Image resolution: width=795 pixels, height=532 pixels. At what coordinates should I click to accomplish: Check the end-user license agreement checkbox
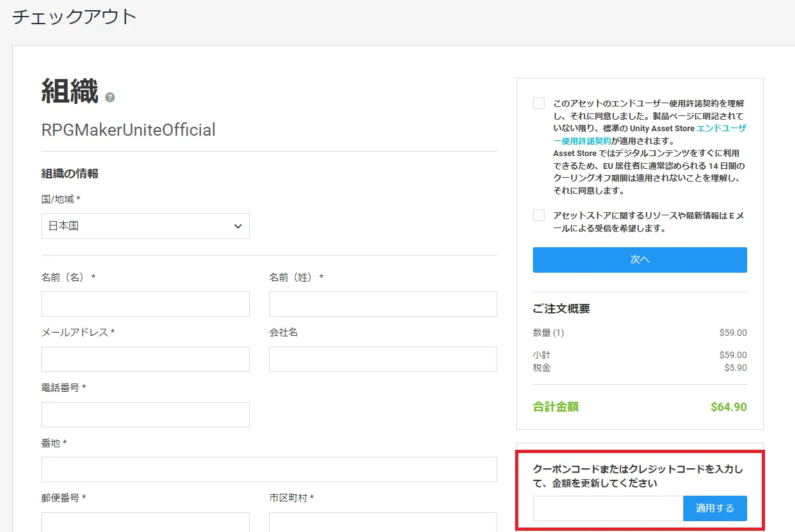click(539, 104)
